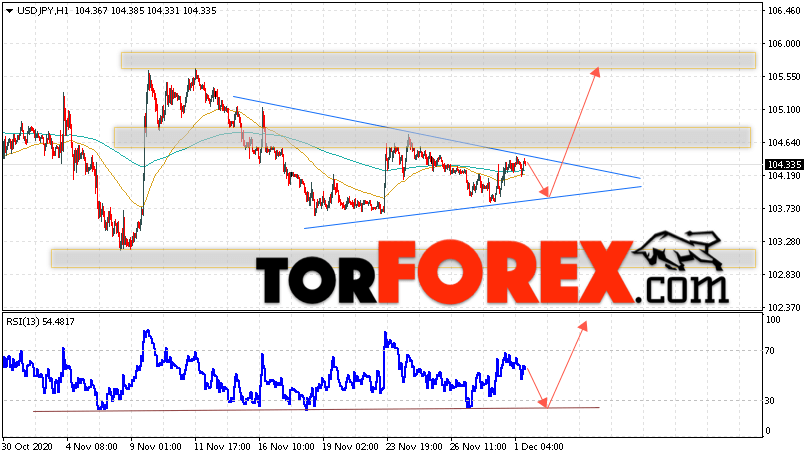Select the RSI(13) 54.4817 indicator label
Viewport: 808px width, 458px height.
(x=40, y=322)
